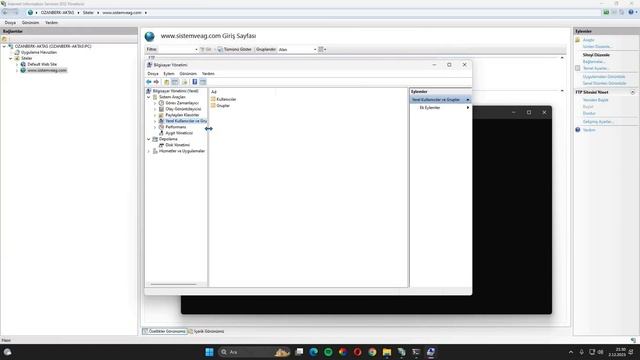Viewport: 640px width, 360px height.
Task: Open the Gruplar folder in the list
Action: pos(220,105)
